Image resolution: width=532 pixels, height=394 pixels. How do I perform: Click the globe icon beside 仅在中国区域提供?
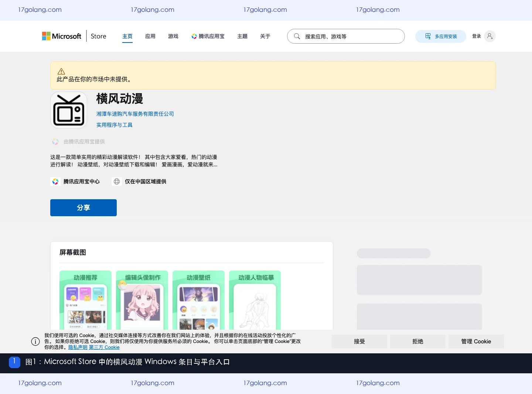click(x=117, y=181)
